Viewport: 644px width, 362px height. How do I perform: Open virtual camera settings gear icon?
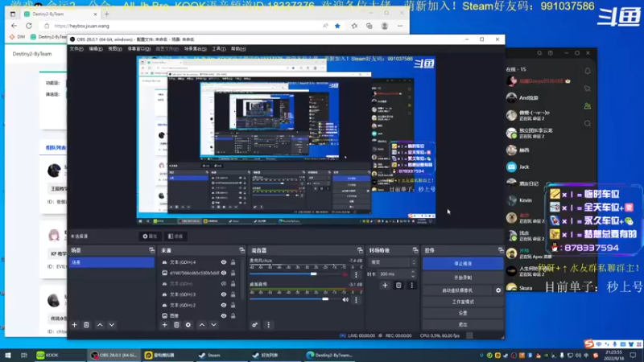pyautogui.click(x=498, y=290)
